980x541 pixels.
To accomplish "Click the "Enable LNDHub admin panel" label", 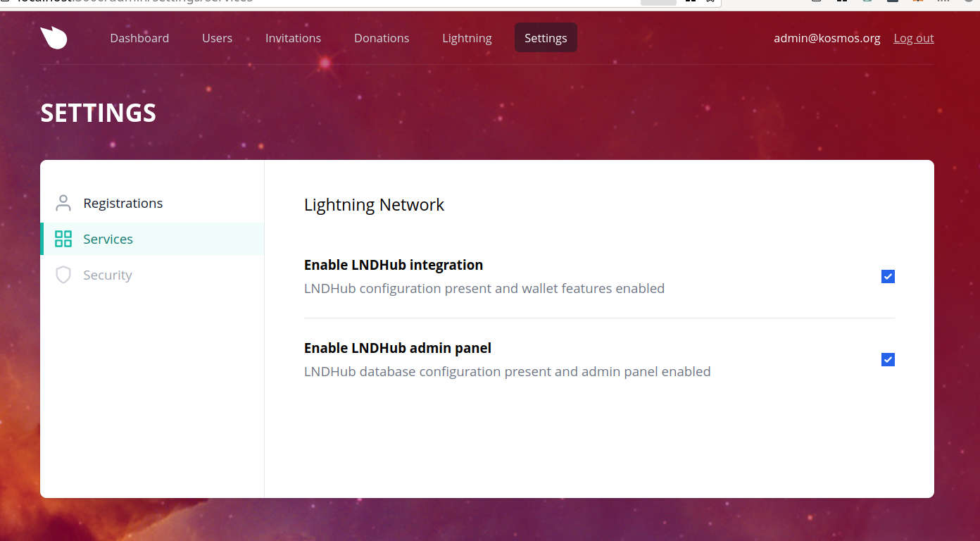I will 398,348.
